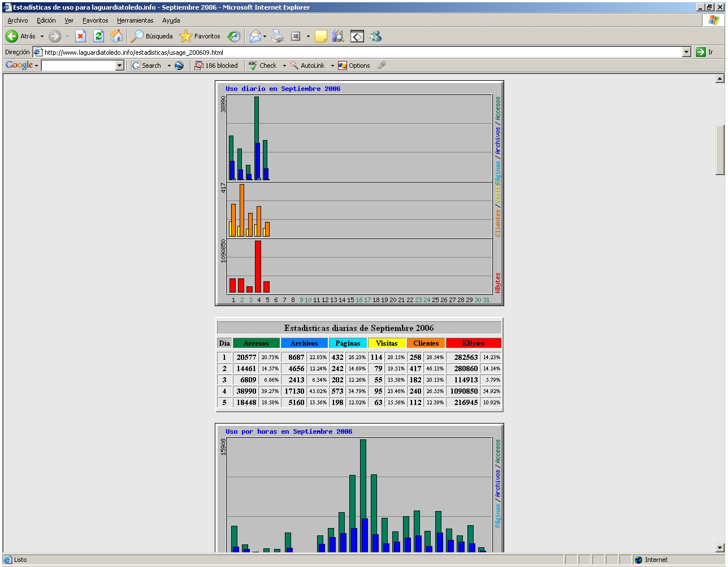Click the page icon in the address bar
The width and height of the screenshot is (728, 567).
coord(38,52)
